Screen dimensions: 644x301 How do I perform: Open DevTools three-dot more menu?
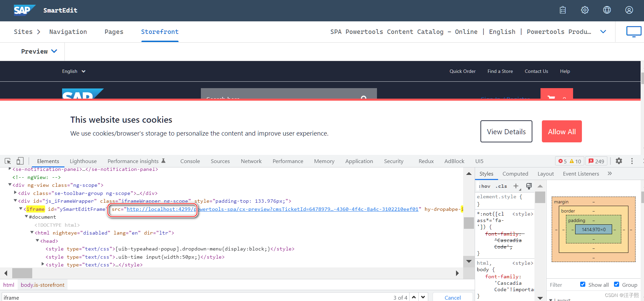[x=632, y=161]
